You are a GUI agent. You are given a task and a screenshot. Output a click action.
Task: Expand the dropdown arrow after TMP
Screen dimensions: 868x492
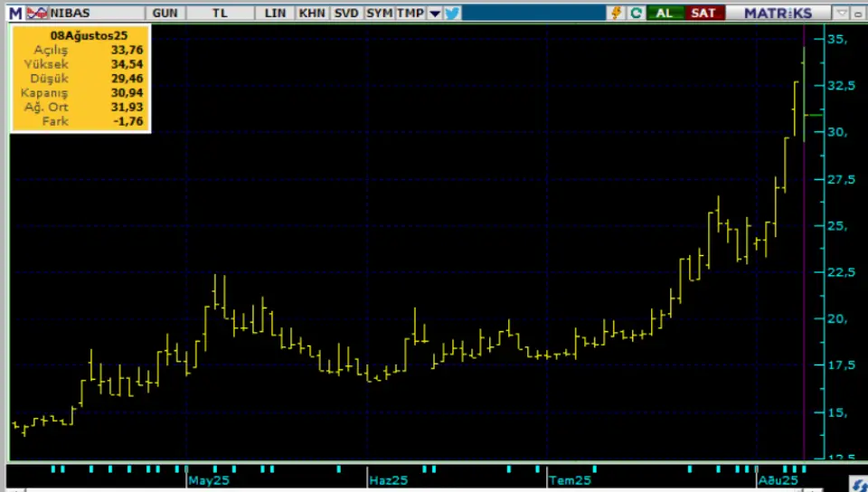[435, 14]
